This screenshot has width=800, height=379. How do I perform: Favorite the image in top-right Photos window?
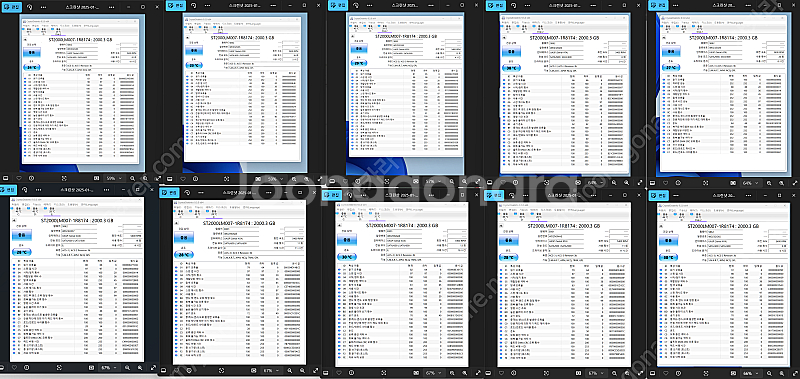pos(665,183)
